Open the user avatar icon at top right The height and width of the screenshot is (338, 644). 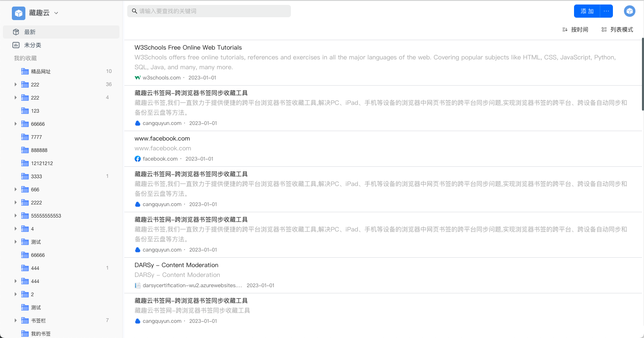[x=629, y=11]
